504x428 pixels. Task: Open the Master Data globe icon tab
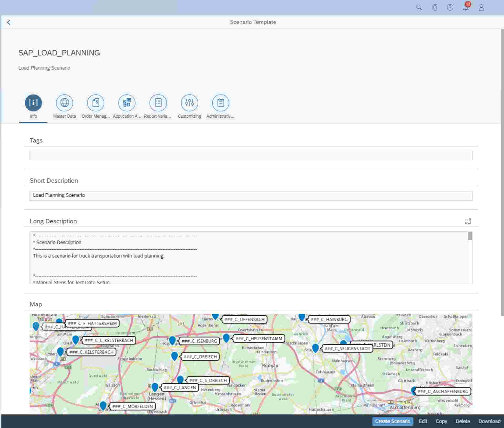click(x=64, y=103)
